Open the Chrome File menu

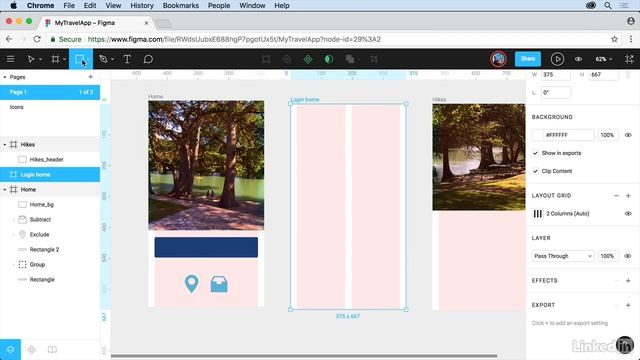point(69,6)
